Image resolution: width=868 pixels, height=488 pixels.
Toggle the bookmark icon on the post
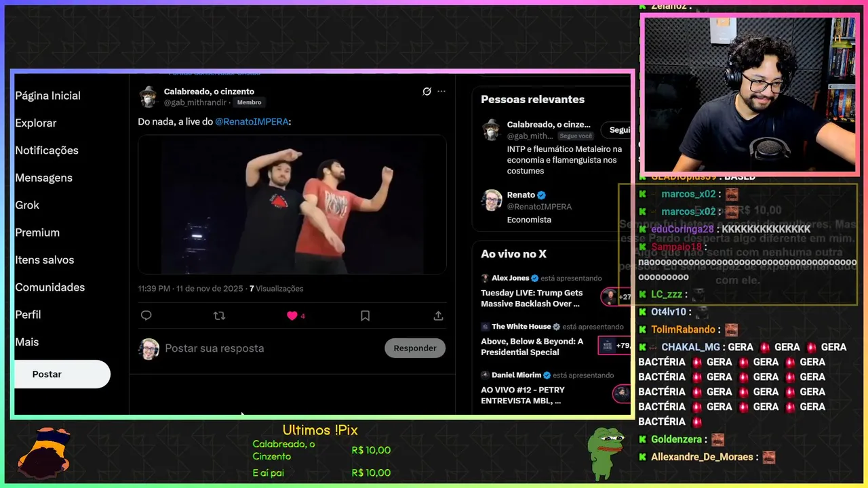tap(365, 316)
